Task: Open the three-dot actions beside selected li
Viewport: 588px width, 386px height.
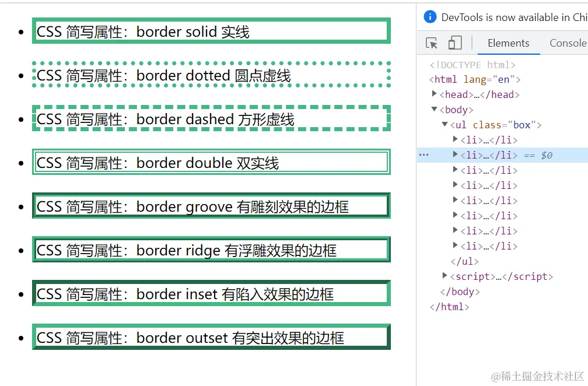Action: tap(423, 155)
